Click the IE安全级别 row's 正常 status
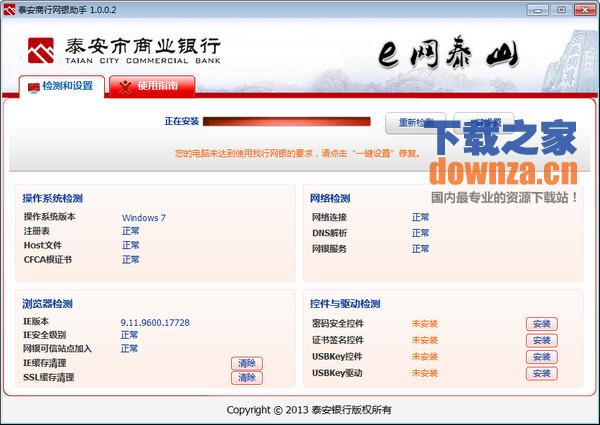The width and height of the screenshot is (600, 425). coord(129,335)
